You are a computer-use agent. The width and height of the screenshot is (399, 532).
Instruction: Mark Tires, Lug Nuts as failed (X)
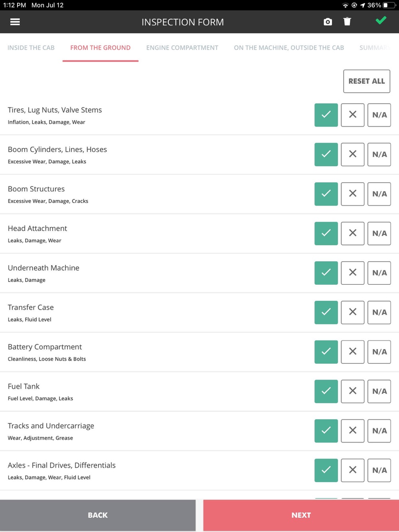point(353,115)
